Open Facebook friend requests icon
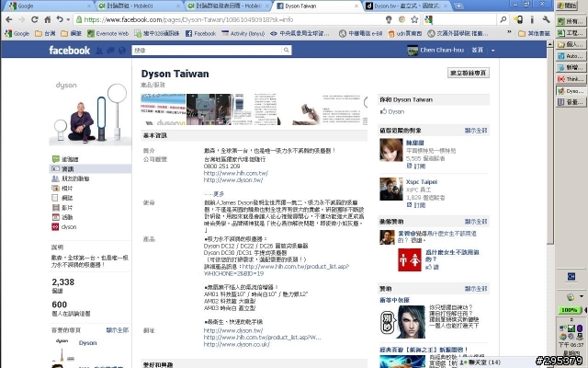Viewport: 588px width, 368px height. point(99,51)
